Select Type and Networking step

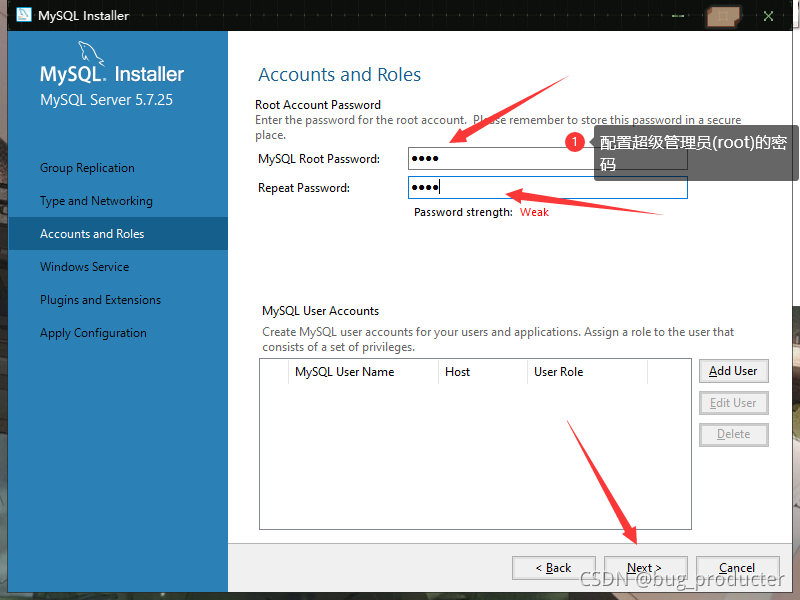[x=96, y=201]
